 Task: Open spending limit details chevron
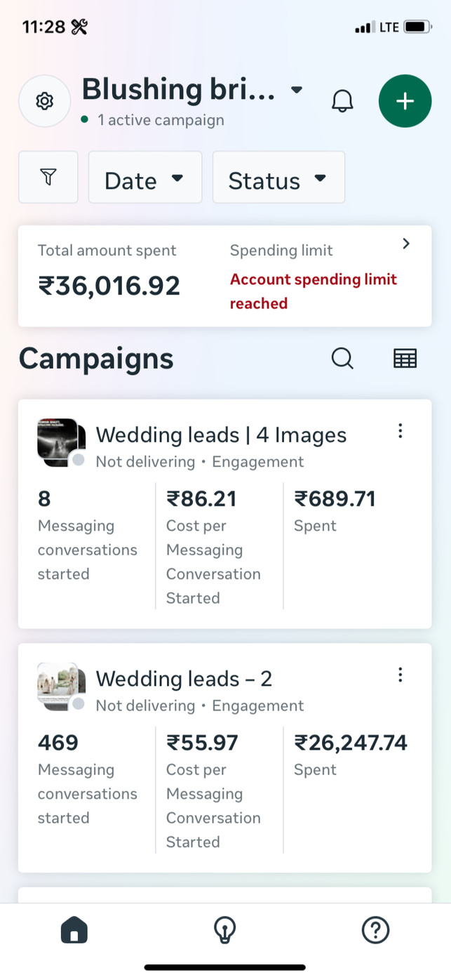pos(406,244)
